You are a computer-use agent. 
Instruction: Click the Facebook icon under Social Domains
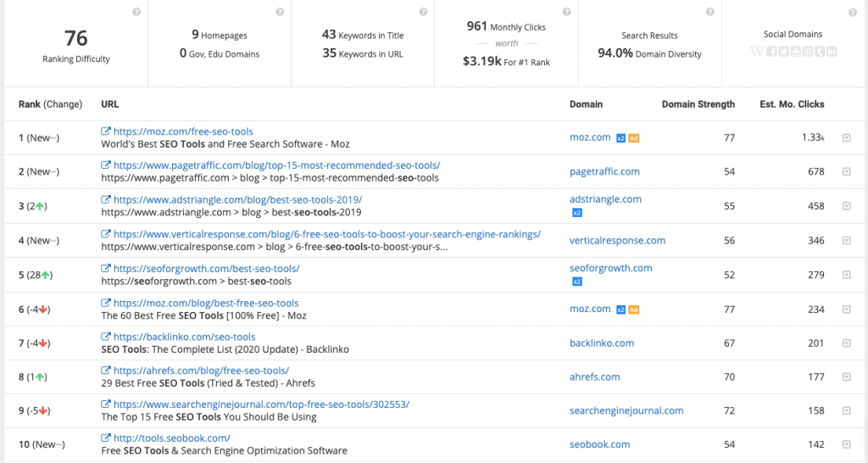tap(771, 52)
